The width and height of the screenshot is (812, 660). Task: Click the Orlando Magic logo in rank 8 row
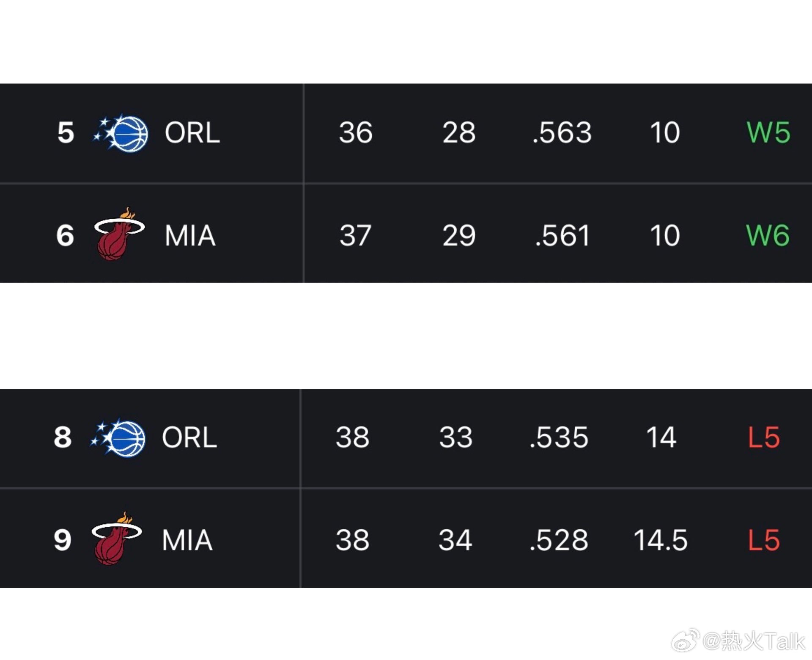point(118,437)
